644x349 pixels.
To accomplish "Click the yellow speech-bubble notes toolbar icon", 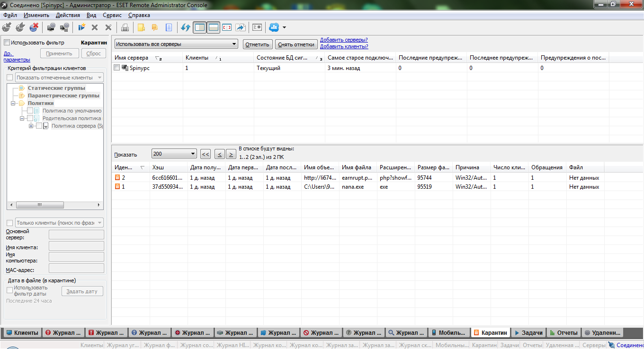I will [x=154, y=27].
